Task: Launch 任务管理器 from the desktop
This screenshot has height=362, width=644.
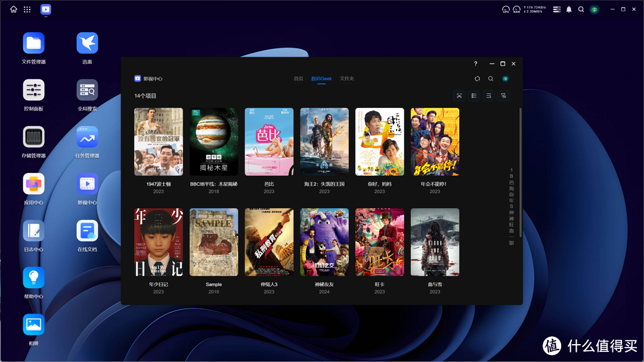Action: 87,137
